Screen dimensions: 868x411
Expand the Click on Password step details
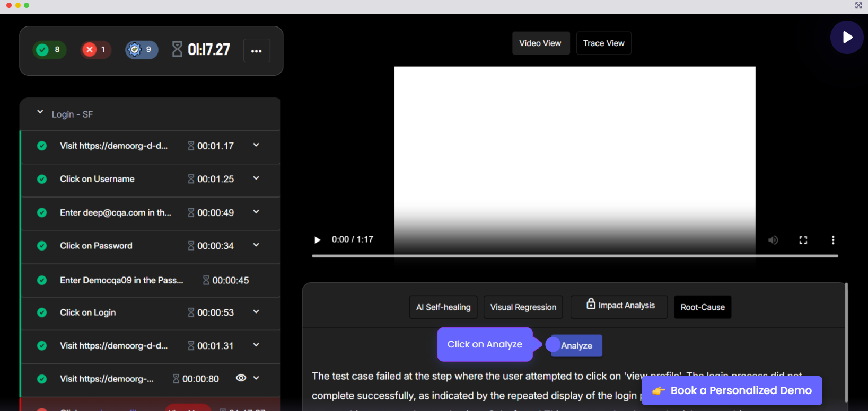tap(256, 245)
